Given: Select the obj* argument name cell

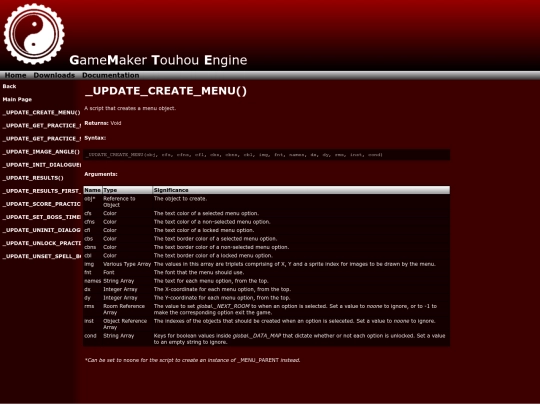Looking at the screenshot, I should [x=93, y=202].
